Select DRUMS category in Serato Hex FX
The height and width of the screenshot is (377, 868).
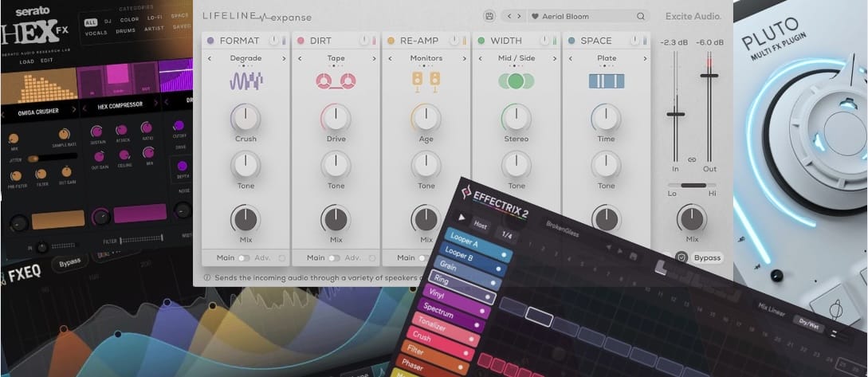(x=126, y=31)
